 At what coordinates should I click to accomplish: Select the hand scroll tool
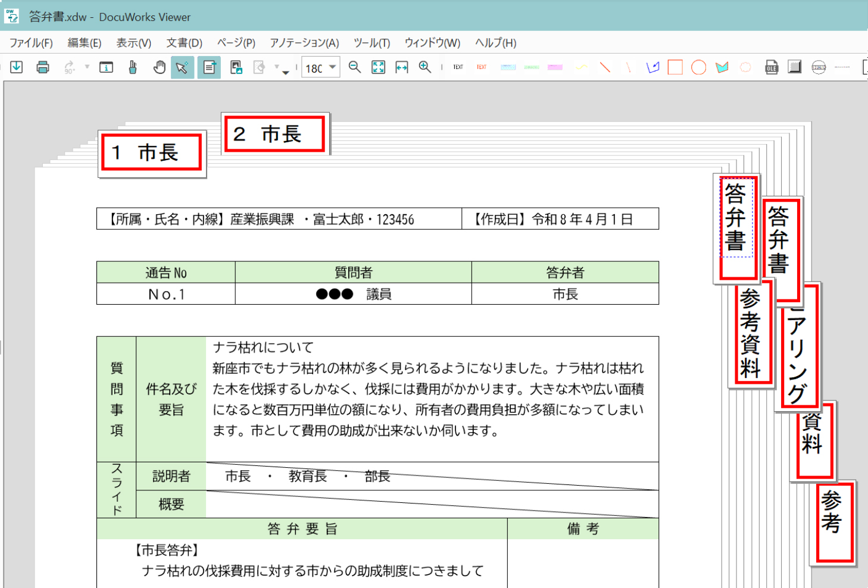click(x=159, y=67)
